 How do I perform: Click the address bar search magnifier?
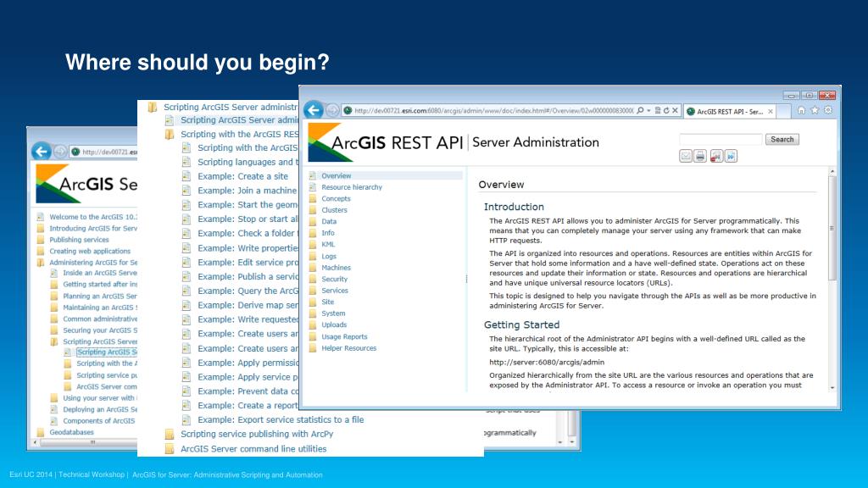[641, 111]
